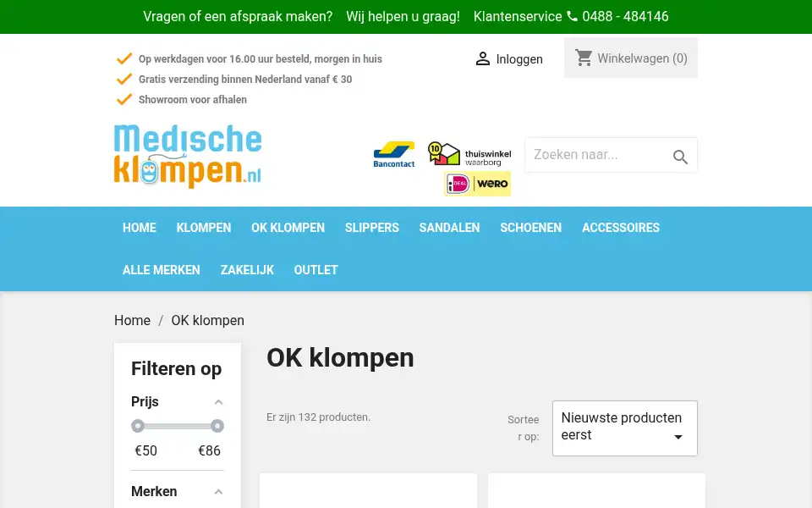Click the checkmark beside 'Showroom voor afhalen'
The width and height of the screenshot is (812, 508).
(x=124, y=99)
